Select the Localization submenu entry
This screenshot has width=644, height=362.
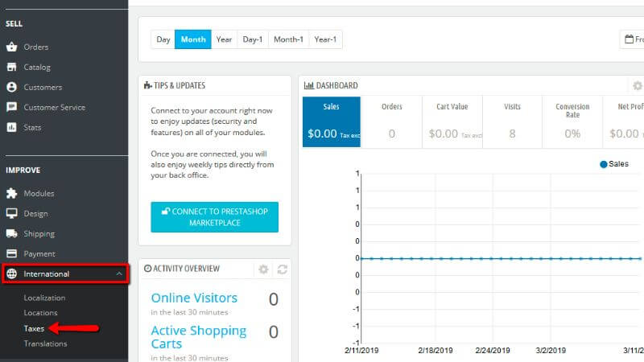(44, 298)
